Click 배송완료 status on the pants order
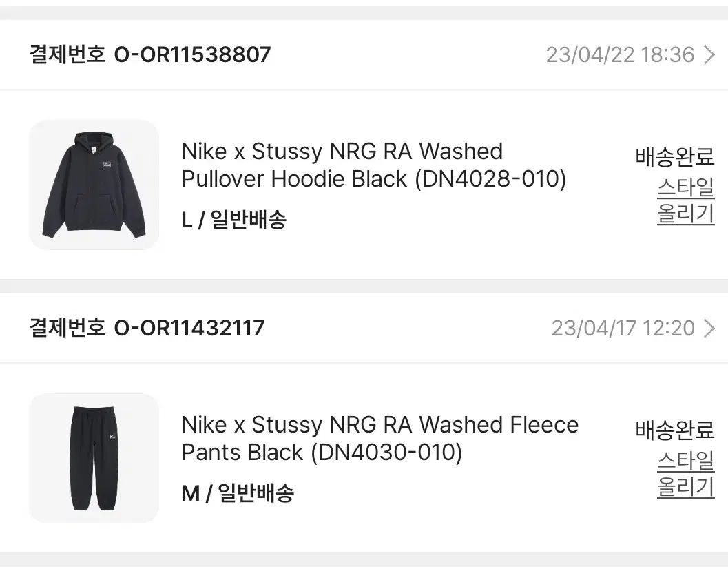 (x=675, y=430)
